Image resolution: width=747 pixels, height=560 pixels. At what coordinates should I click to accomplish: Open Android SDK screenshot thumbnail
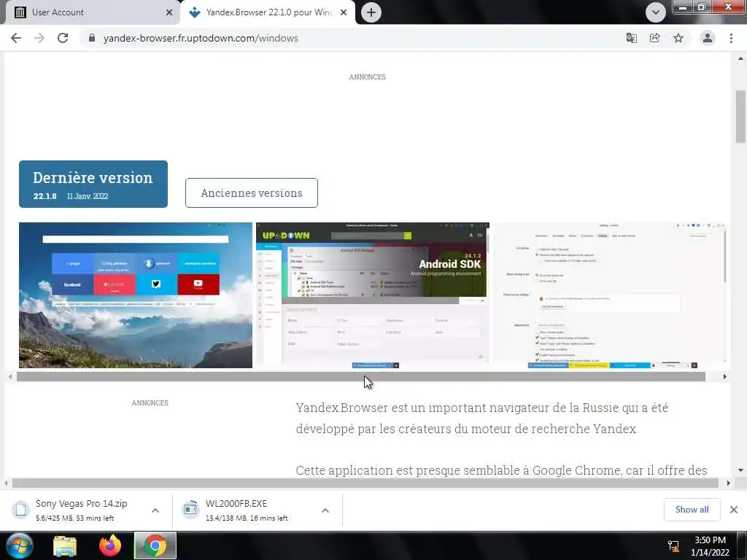[x=373, y=295]
